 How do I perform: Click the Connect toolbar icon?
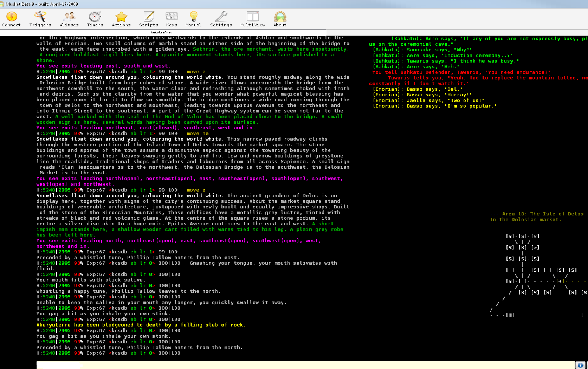click(11, 19)
